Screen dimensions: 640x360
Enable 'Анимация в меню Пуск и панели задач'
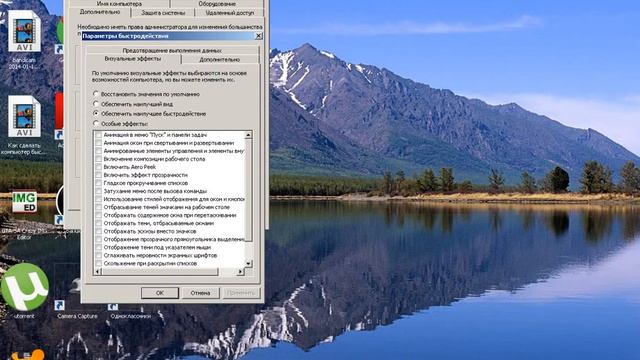click(98, 135)
